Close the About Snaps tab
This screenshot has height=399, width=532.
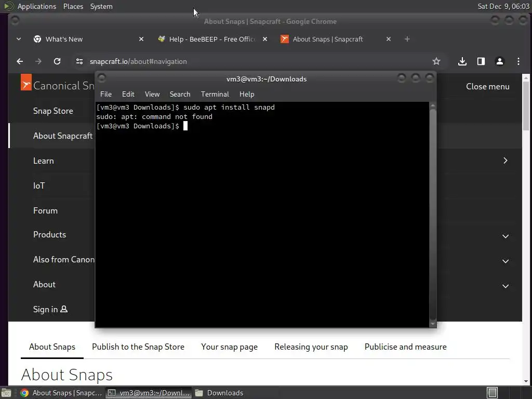pos(389,39)
